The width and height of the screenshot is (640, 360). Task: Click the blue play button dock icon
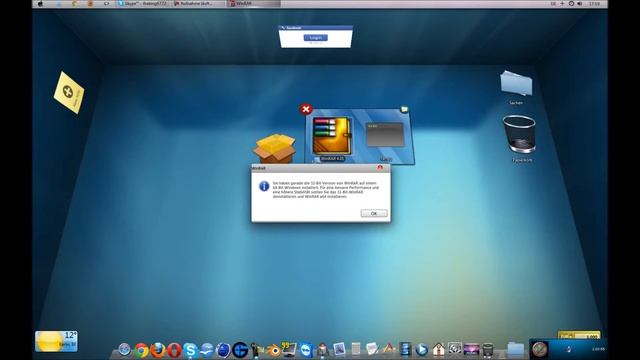[422, 350]
